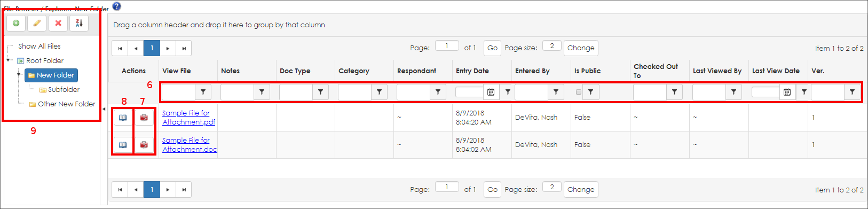Screen dimensions: 868x209
Task: Collapse the Root Folder tree node
Action: (8, 60)
